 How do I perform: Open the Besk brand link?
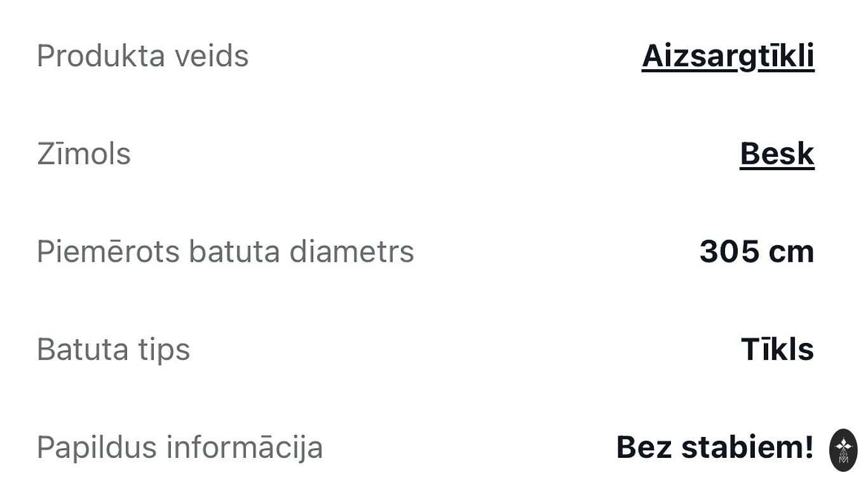(776, 154)
